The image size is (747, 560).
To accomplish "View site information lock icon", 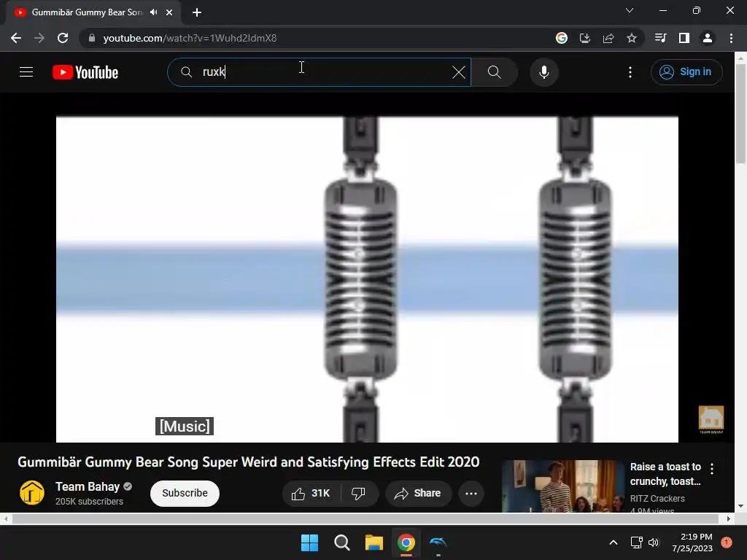I will (92, 38).
